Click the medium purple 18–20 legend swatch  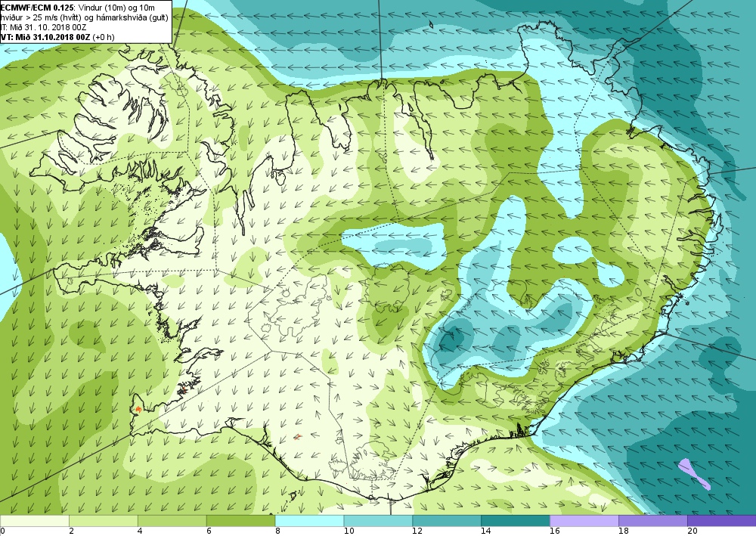[653, 521]
